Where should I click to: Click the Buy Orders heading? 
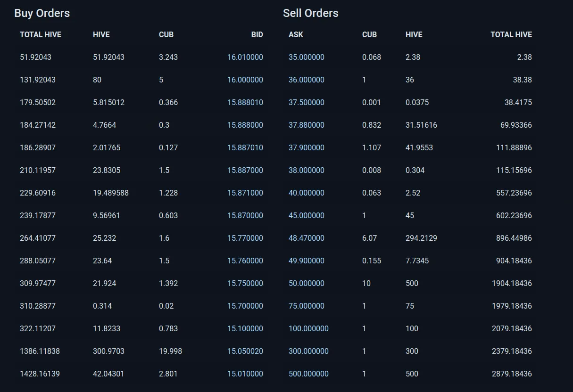point(42,13)
